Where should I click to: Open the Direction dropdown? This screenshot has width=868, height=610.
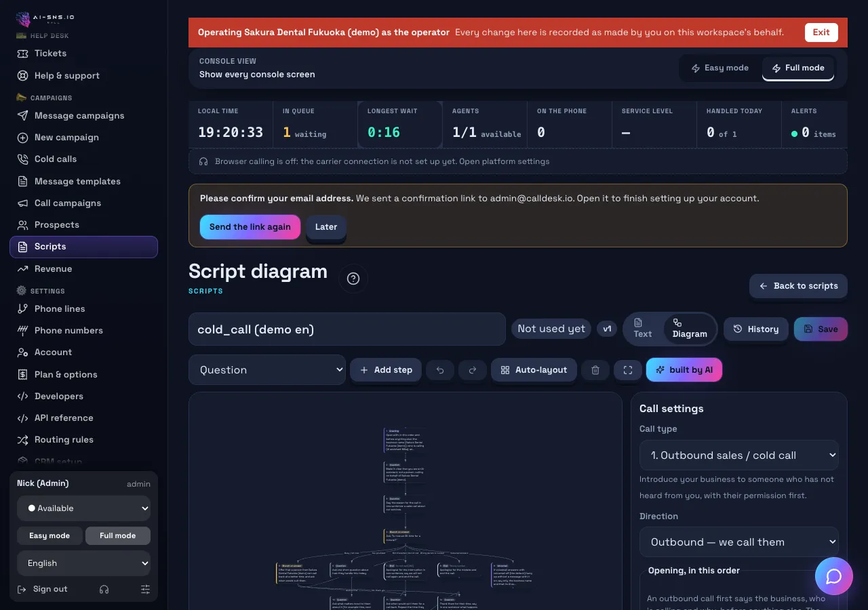[x=739, y=542]
